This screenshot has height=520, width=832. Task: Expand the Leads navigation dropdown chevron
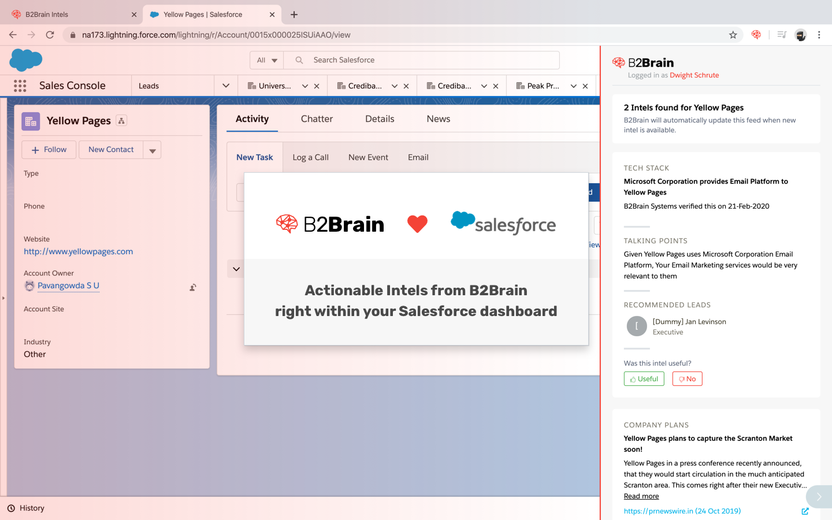point(226,85)
